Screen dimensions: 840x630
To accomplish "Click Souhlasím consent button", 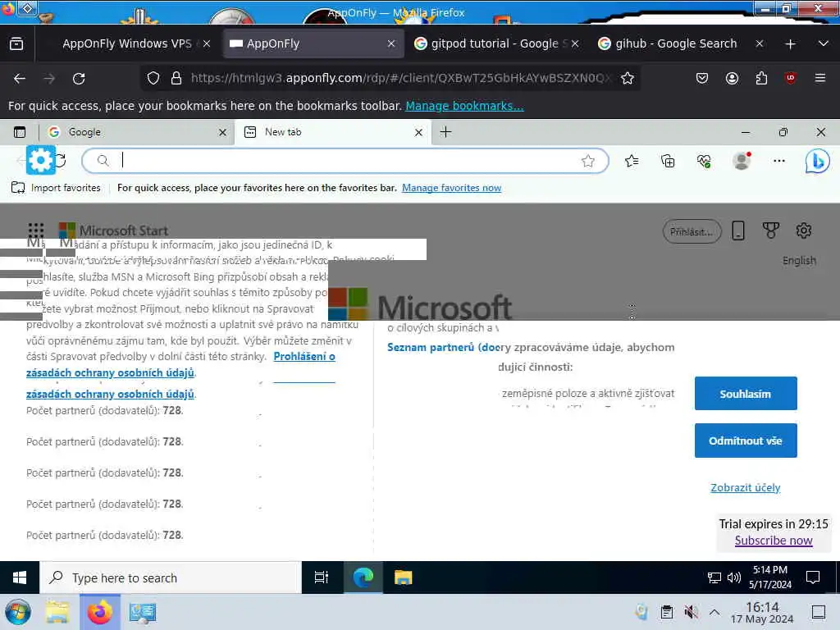I will click(746, 394).
